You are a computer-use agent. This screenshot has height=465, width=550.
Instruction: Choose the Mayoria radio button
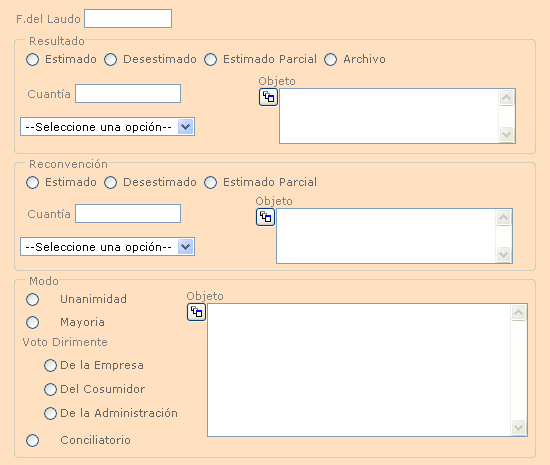pyautogui.click(x=33, y=322)
